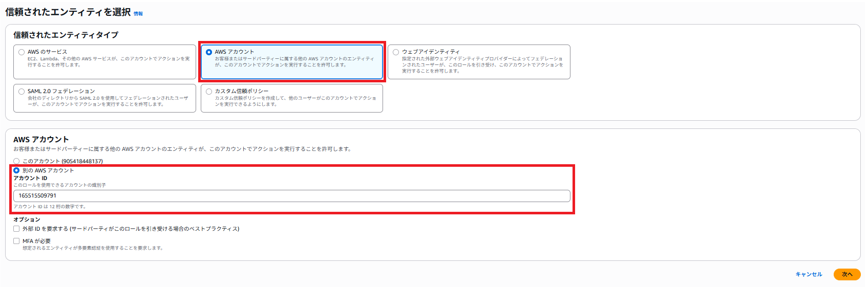The height and width of the screenshot is (287, 868).
Task: Select the このアカウント (905418448137) radio button
Action: [x=16, y=161]
